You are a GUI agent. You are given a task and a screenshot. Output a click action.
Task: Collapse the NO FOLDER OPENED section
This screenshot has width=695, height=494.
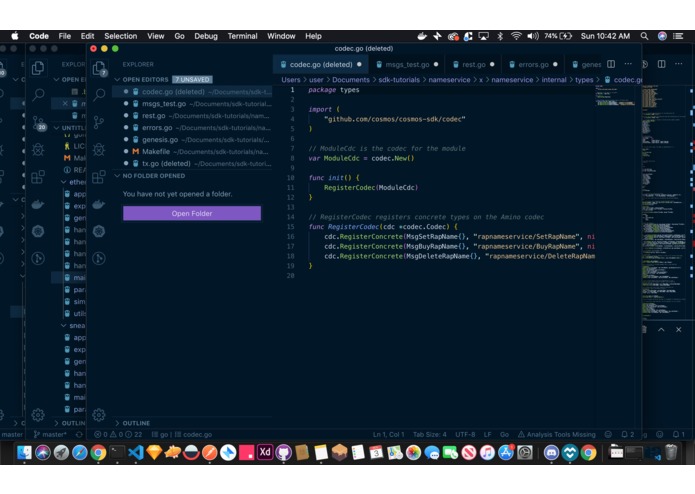click(154, 176)
